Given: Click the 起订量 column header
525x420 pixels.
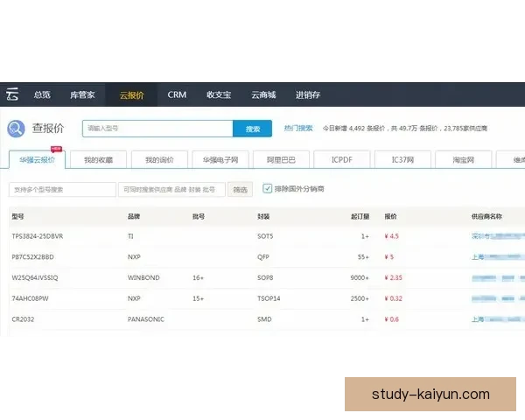Looking at the screenshot, I should pos(360,217).
